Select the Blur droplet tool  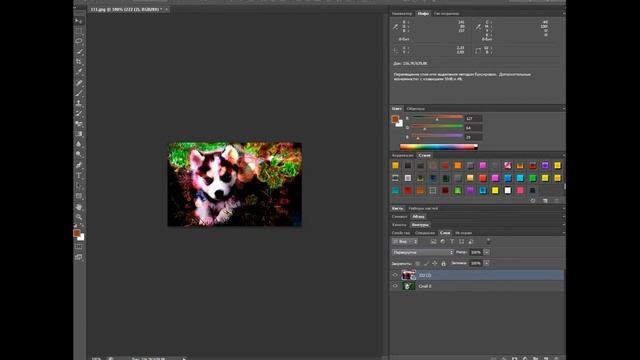tap(79, 144)
